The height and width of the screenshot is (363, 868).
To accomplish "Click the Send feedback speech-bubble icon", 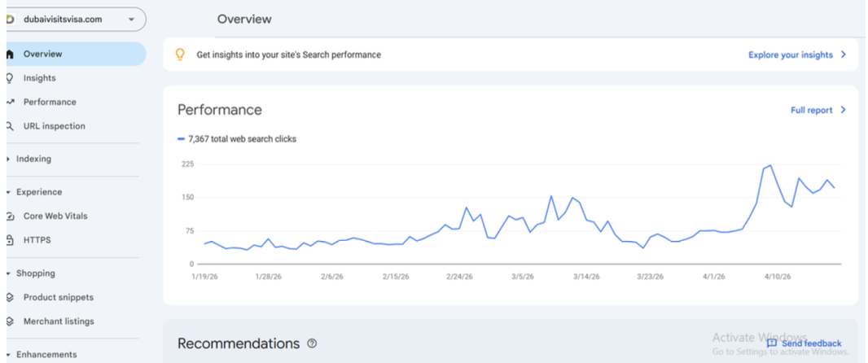I will point(772,343).
